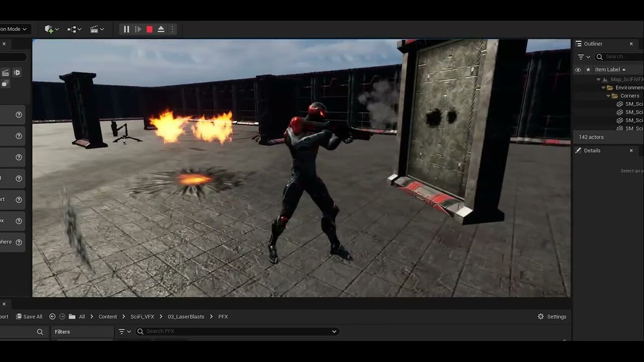The image size is (644, 362).
Task: Open the quickly add actor menu
Action: (x=48, y=29)
